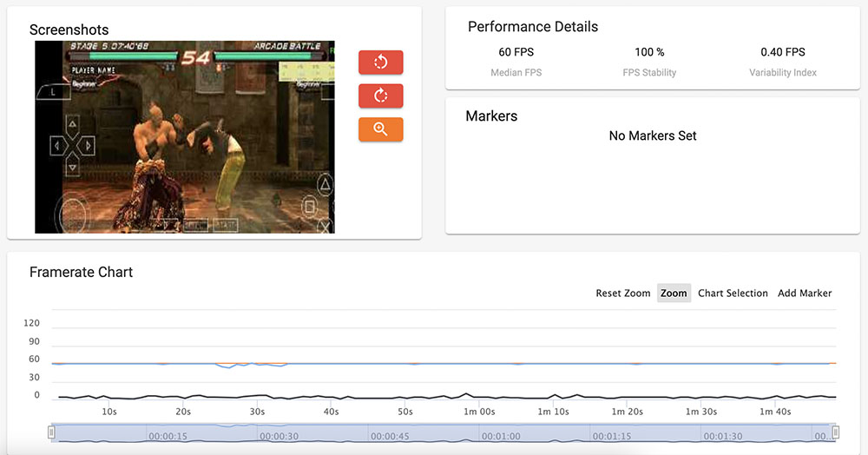Click the orange magnifier zoom button
Viewport: 868px width, 455px height.
coord(380,129)
